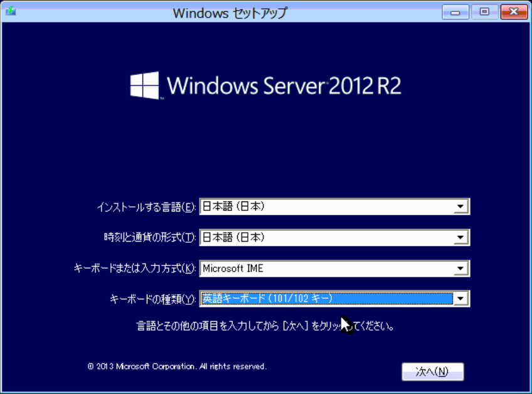
Task: Close the Windows セットアップ window
Action: (514, 12)
